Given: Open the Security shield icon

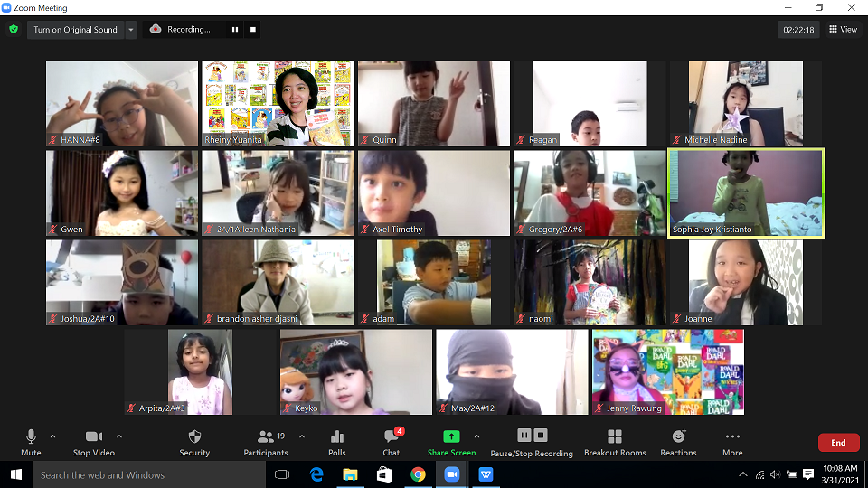Looking at the screenshot, I should pos(194,437).
